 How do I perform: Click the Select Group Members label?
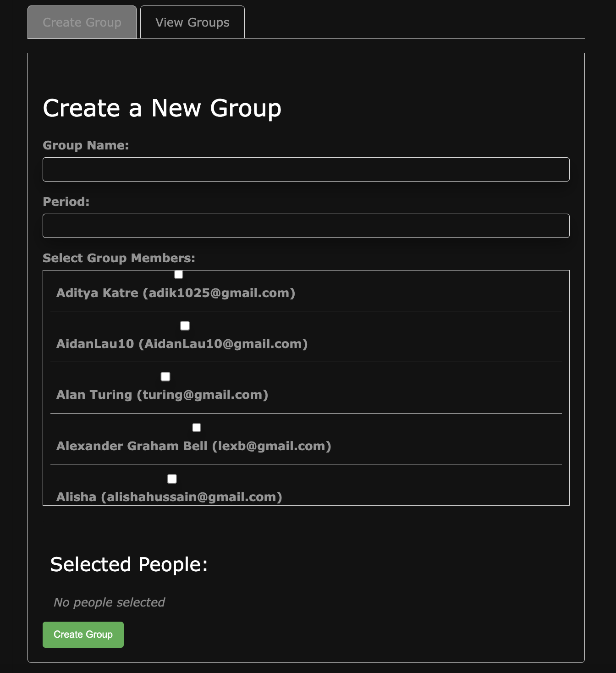119,258
